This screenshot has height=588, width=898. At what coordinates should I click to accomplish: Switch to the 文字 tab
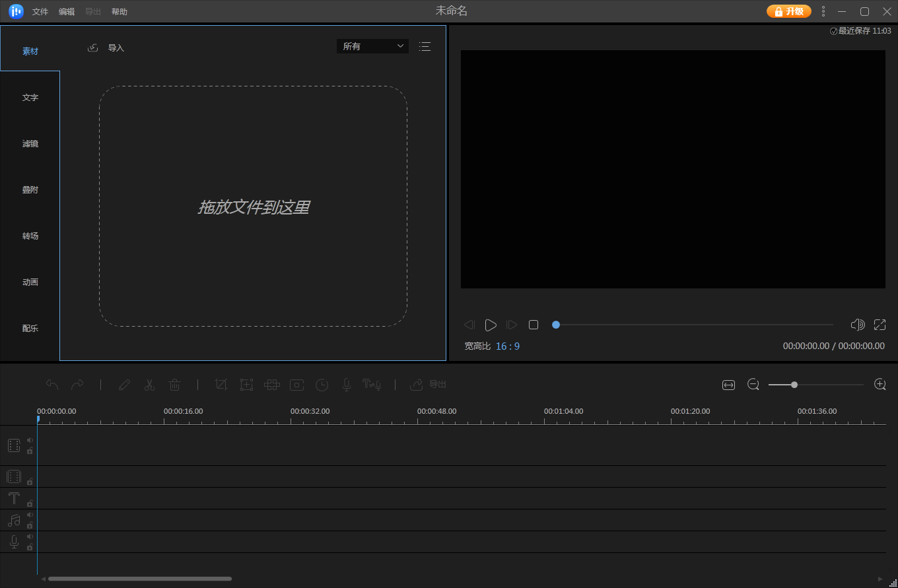pyautogui.click(x=30, y=98)
